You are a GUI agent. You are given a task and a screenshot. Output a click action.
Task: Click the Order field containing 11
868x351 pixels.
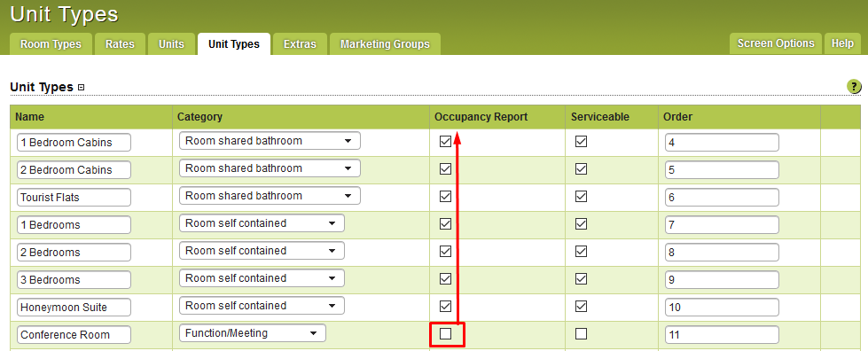(722, 335)
